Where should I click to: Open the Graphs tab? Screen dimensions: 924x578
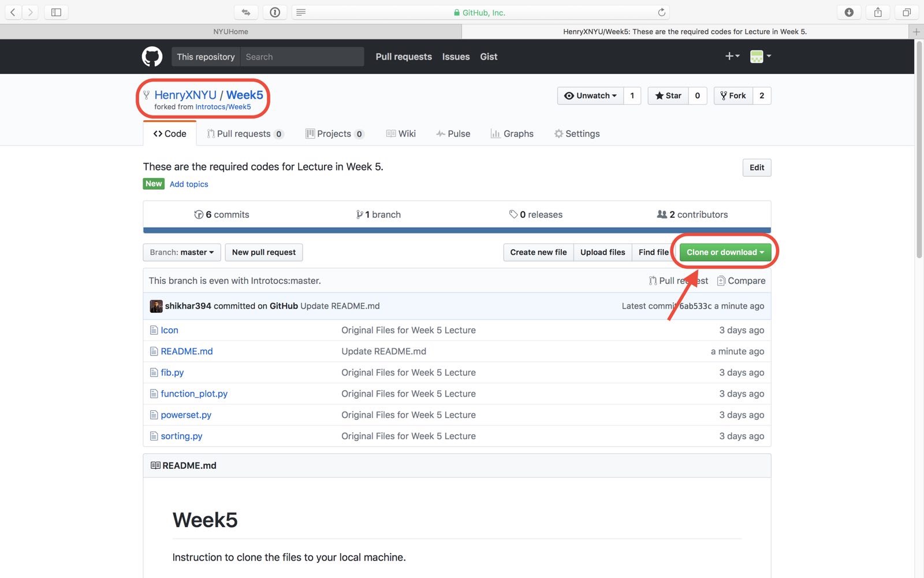512,134
